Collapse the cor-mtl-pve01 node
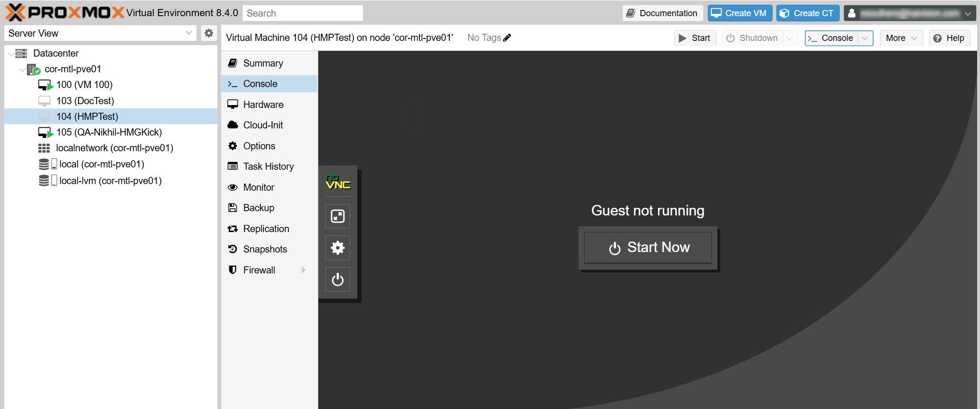980x409 pixels. pyautogui.click(x=22, y=69)
